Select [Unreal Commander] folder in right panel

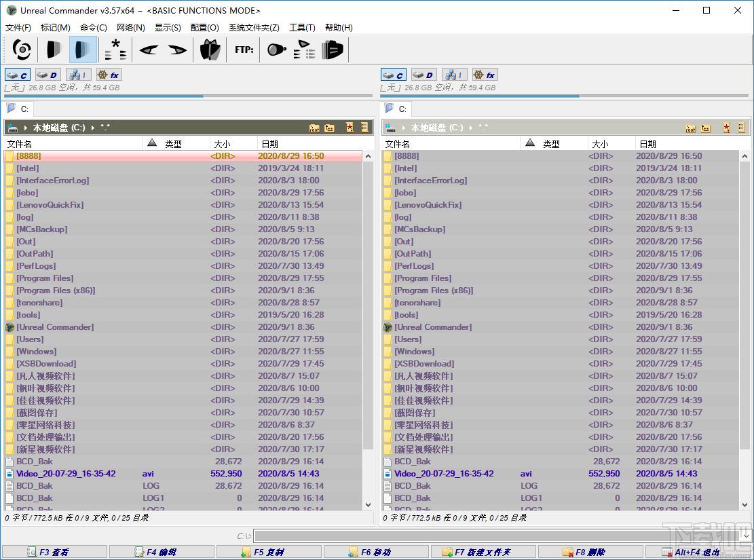click(x=561, y=327)
